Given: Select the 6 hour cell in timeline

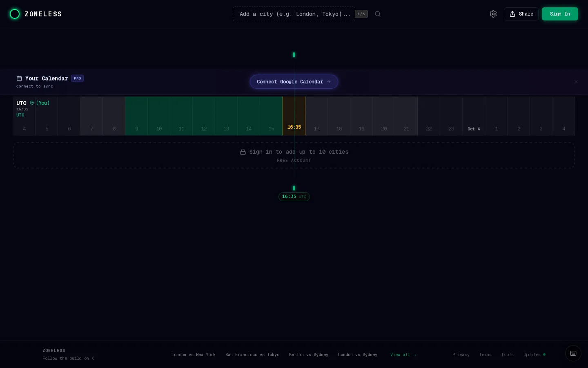Looking at the screenshot, I should [69, 116].
